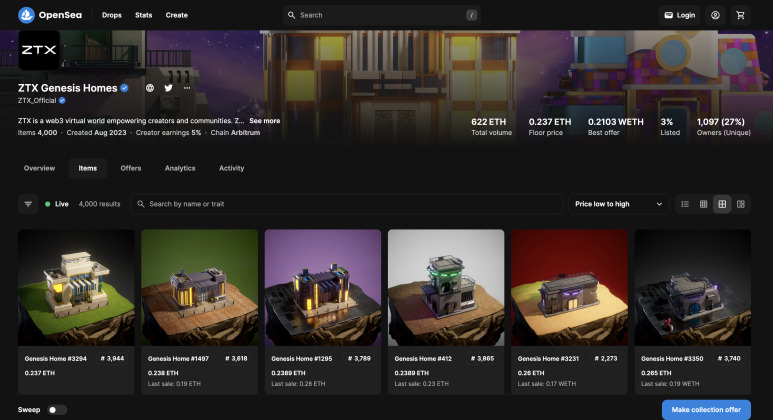This screenshot has height=420, width=773.
Task: Toggle the Live updates indicator
Action: (57, 204)
